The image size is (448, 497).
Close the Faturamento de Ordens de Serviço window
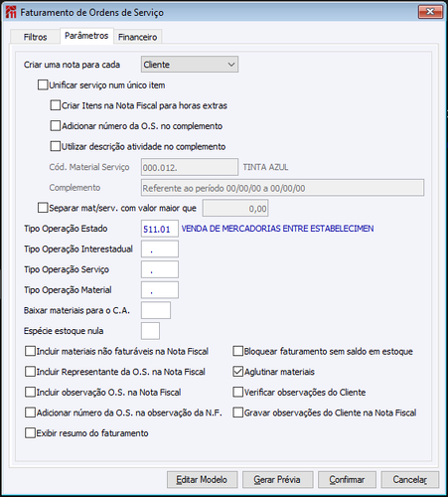point(430,12)
